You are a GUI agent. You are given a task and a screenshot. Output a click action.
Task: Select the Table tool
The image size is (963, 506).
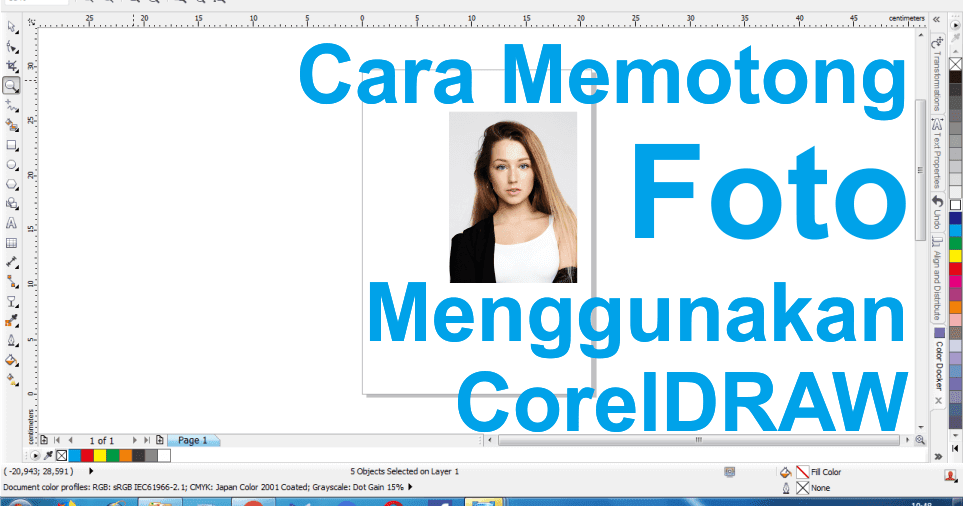11,243
